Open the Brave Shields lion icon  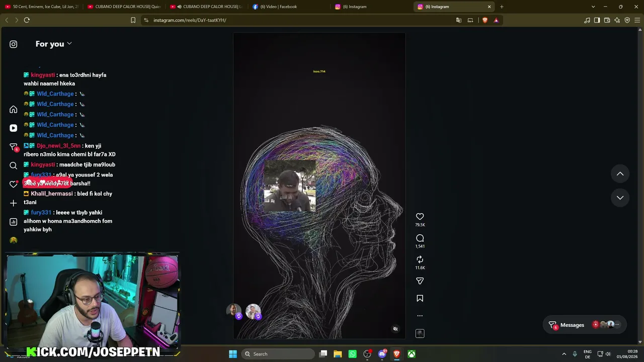pos(485,20)
